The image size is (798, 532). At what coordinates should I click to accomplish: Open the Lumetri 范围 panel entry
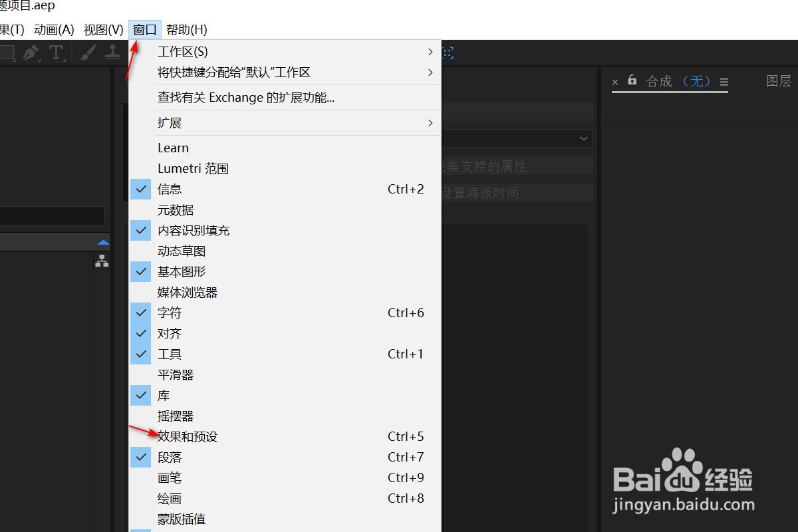285,168
